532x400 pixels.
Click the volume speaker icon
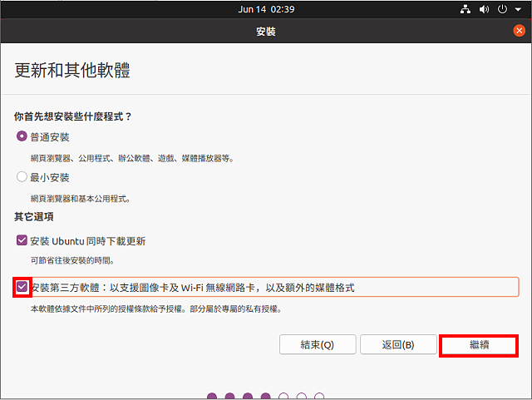point(484,9)
